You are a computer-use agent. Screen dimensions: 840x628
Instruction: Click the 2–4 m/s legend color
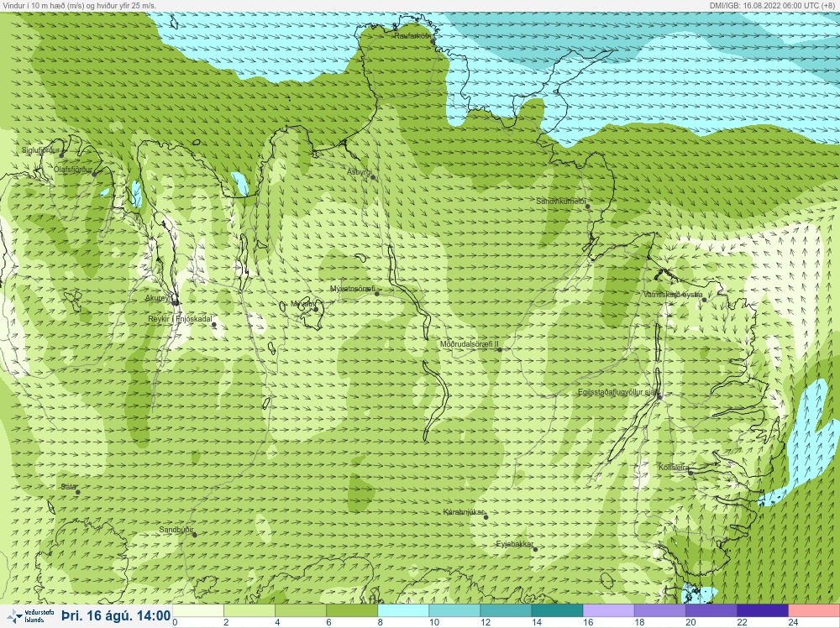point(249,610)
